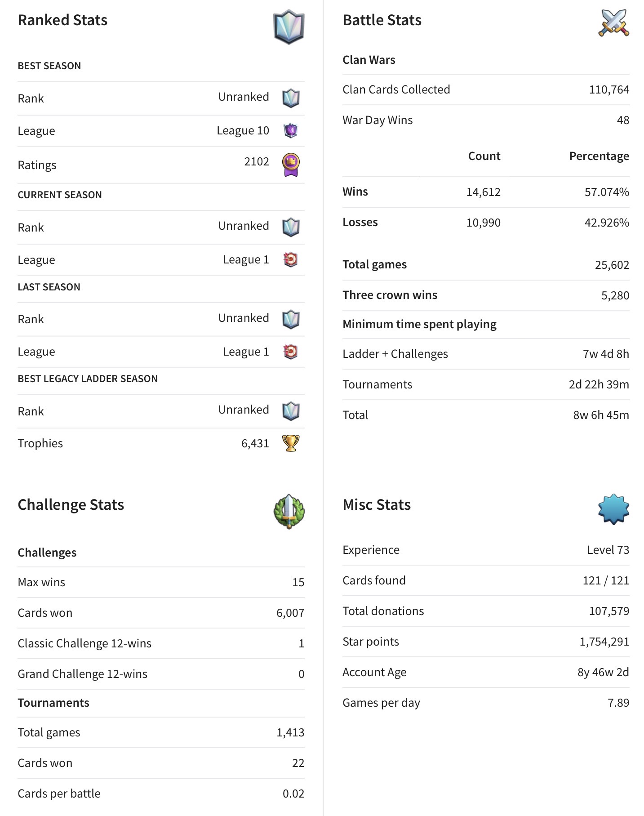This screenshot has height=816, width=644.
Task: Click the gold trophy icon beside 6,431
Action: [291, 443]
